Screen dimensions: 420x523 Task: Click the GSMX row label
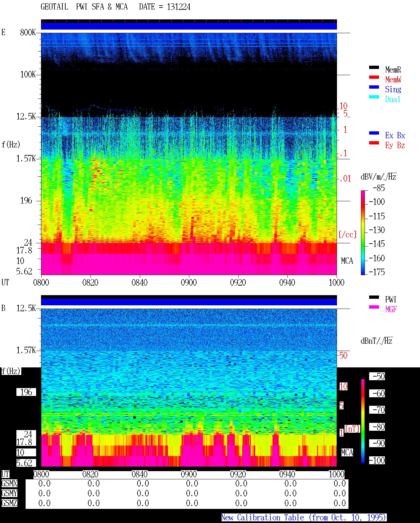9,484
